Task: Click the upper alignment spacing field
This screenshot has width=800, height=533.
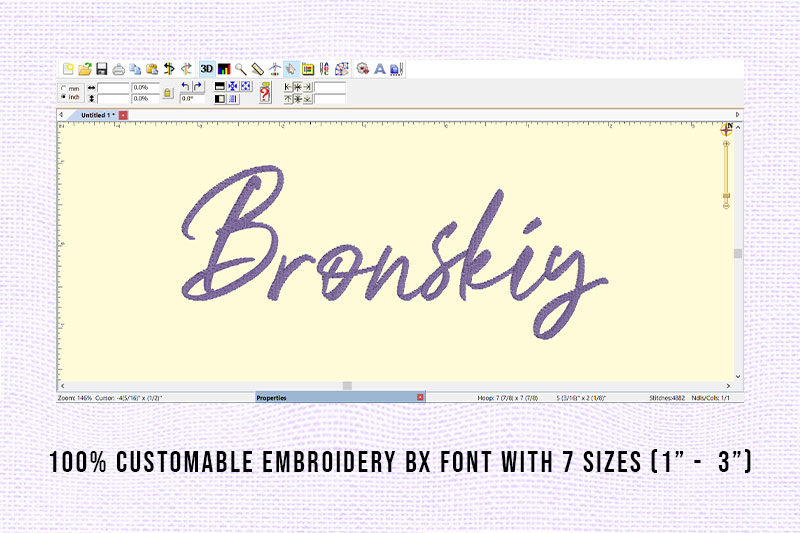Action: click(330, 87)
